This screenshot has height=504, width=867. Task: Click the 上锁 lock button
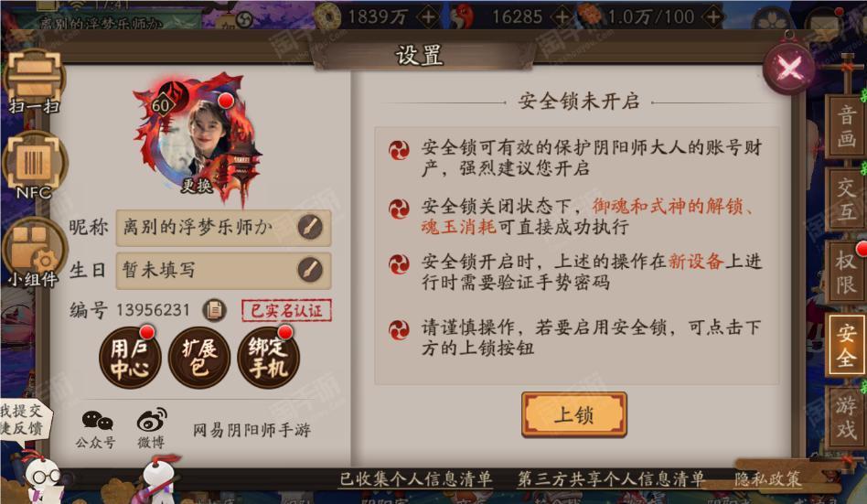[x=574, y=414]
